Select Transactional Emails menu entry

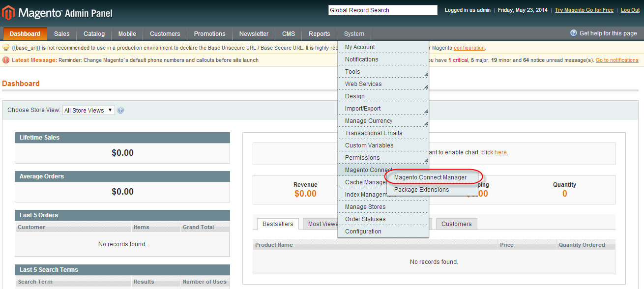383,133
